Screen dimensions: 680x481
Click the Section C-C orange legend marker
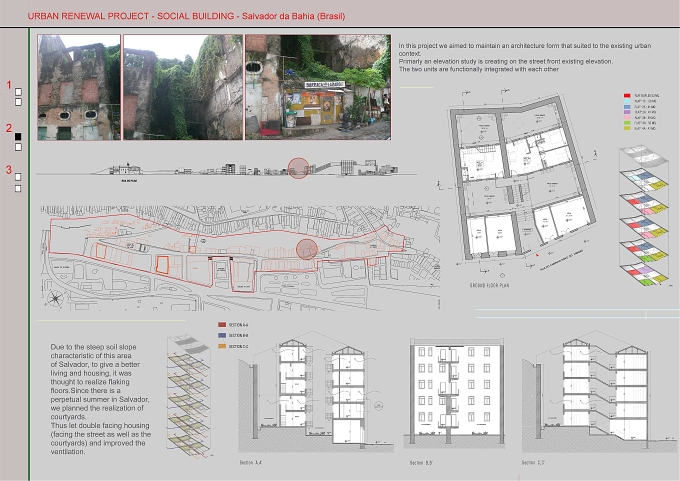tap(222, 347)
